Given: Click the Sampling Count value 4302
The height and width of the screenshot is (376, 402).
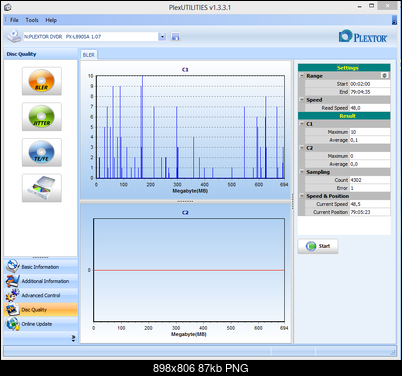Looking at the screenshot, I should pos(370,180).
